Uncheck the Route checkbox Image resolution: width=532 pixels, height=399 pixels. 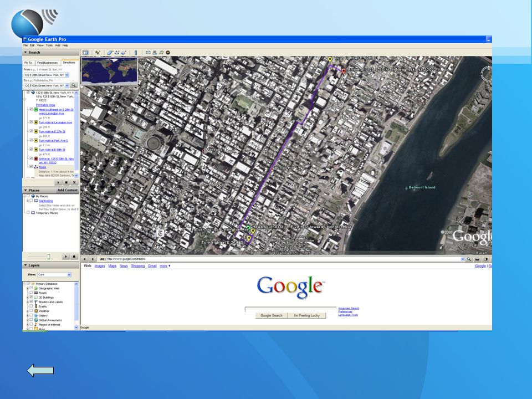coord(31,167)
